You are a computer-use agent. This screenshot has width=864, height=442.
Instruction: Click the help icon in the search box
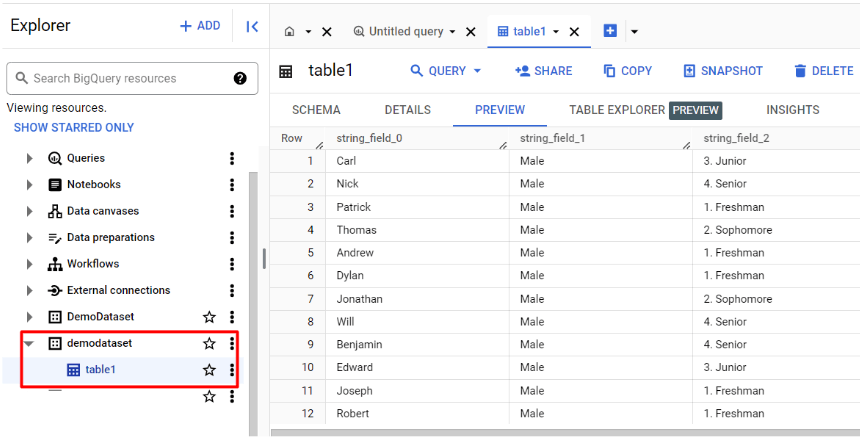pos(240,78)
